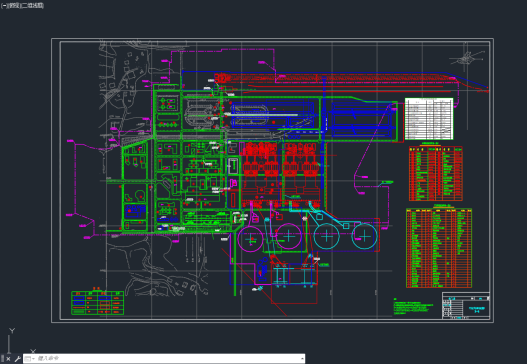Select the leftmost magenta circular tank
The image size is (527, 364).
coord(250,239)
